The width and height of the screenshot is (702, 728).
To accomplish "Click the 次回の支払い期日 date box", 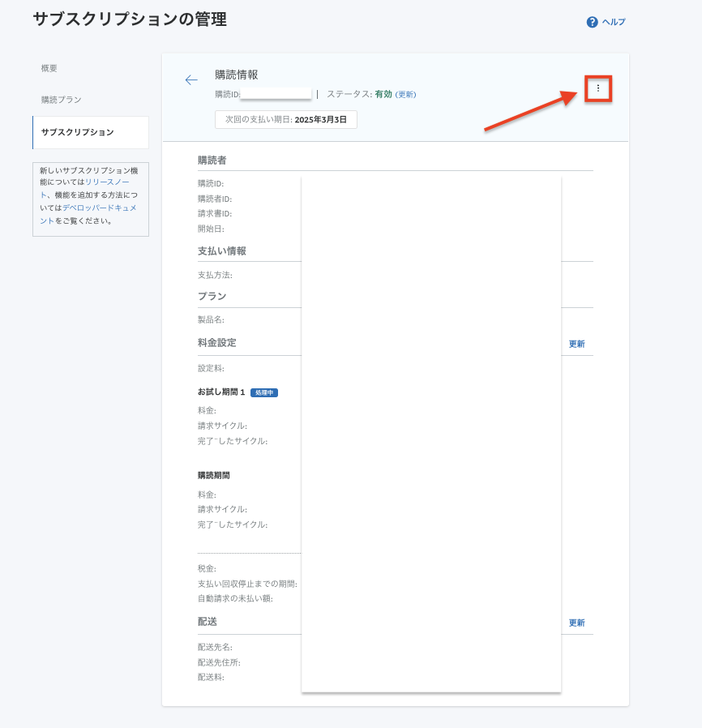I will click(285, 119).
